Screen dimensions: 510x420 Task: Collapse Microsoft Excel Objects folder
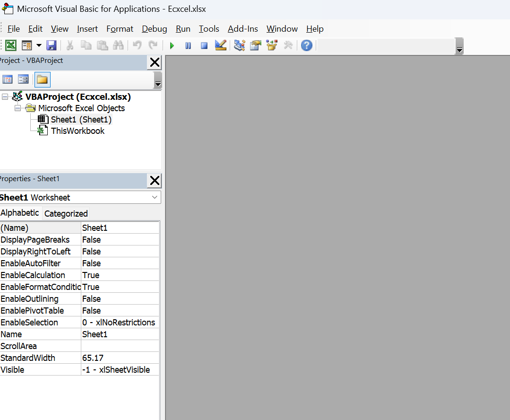pyautogui.click(x=17, y=108)
